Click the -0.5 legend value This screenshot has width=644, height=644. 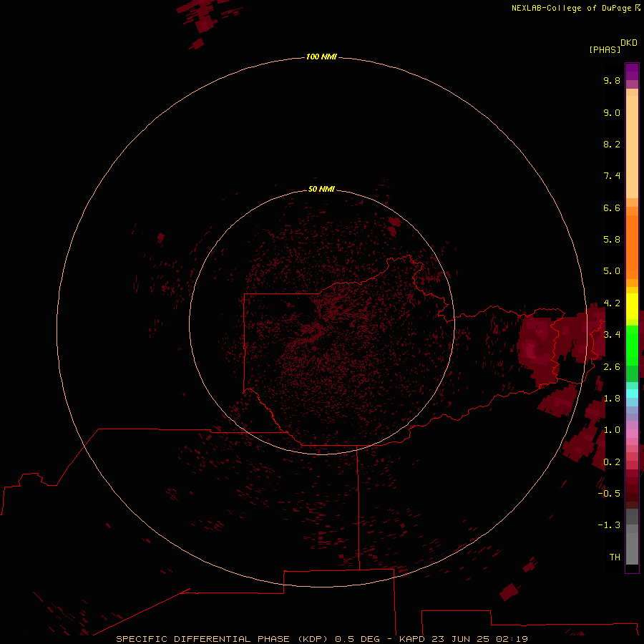pos(609,494)
